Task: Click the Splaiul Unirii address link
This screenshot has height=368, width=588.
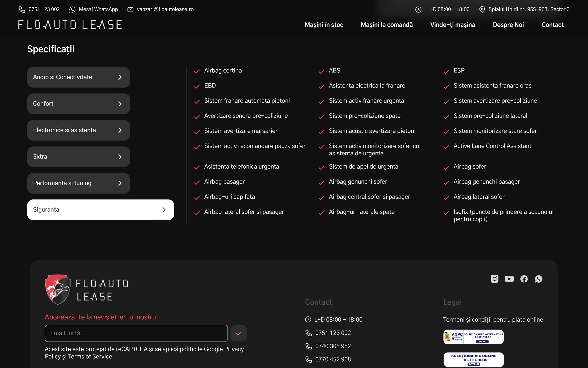Action: click(529, 10)
